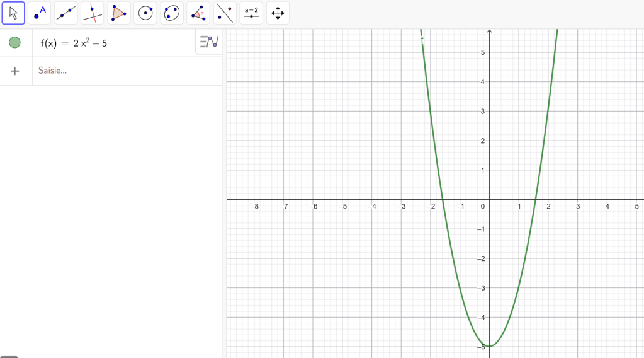Screen dimensions: 644x358
Task: Select the Reflect about Line tool
Action: pos(225,13)
